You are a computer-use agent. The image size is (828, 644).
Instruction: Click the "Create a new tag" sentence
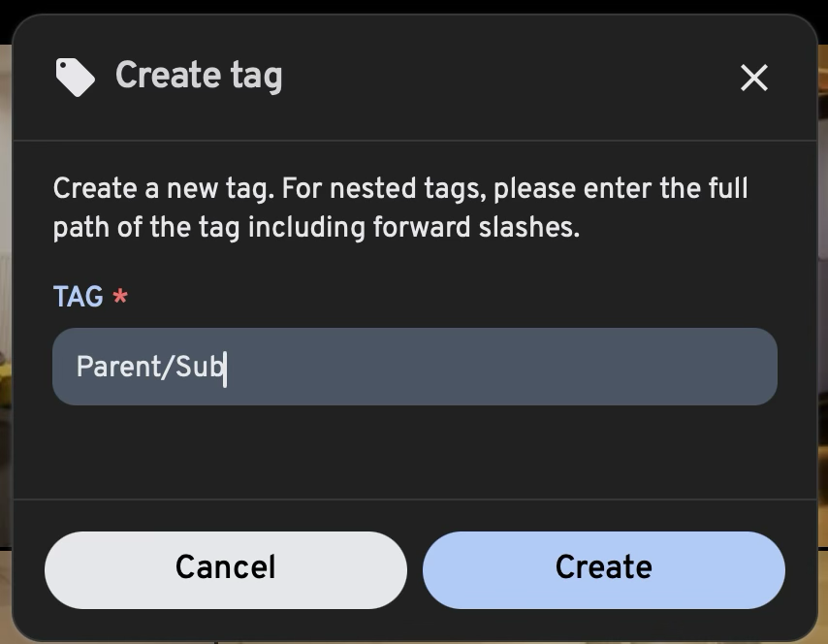pos(162,188)
